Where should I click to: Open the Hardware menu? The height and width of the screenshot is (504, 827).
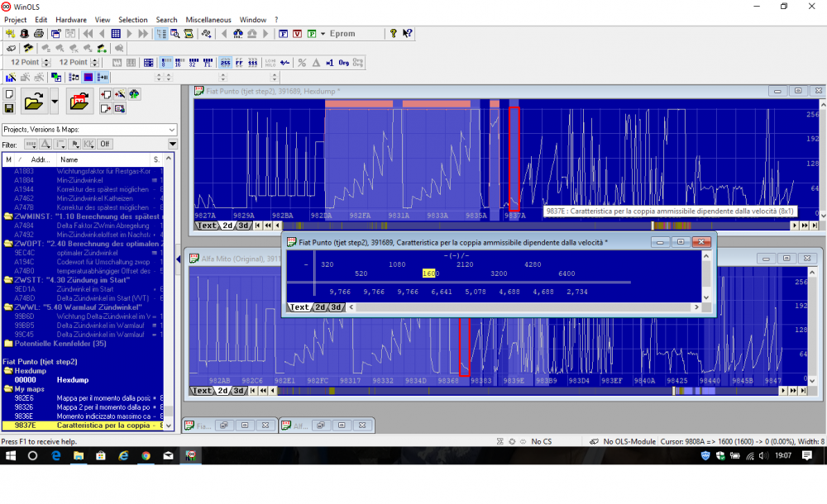pos(70,20)
